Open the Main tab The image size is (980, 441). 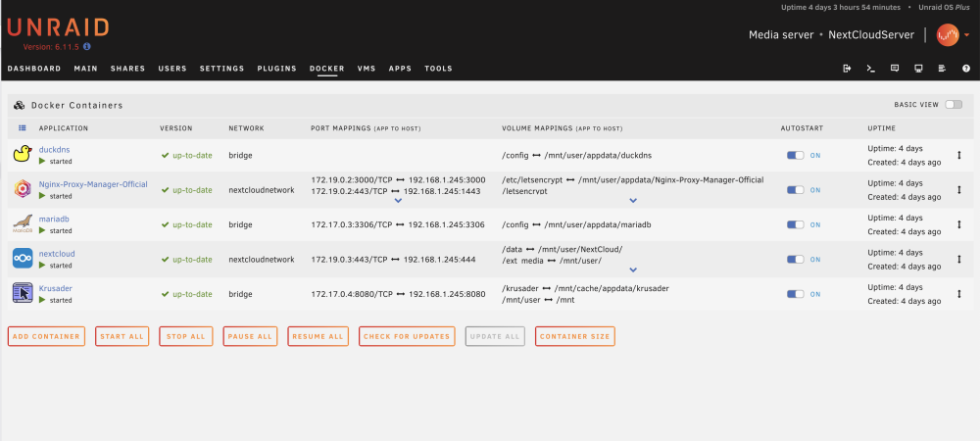[x=85, y=69]
